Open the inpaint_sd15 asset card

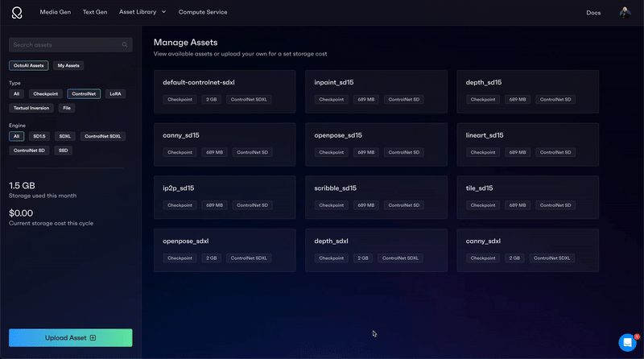(x=376, y=92)
